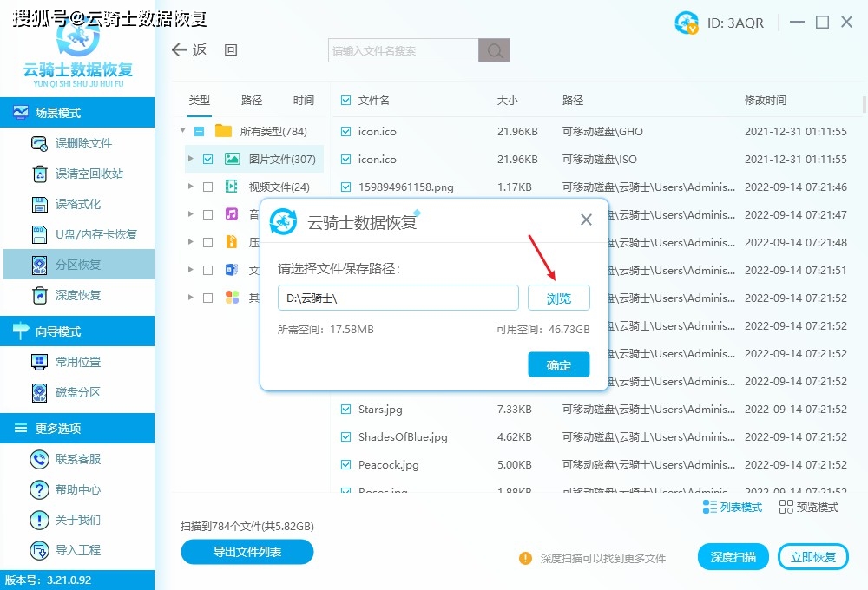Click the 浏览 browse button
The image size is (868, 590).
tap(558, 298)
